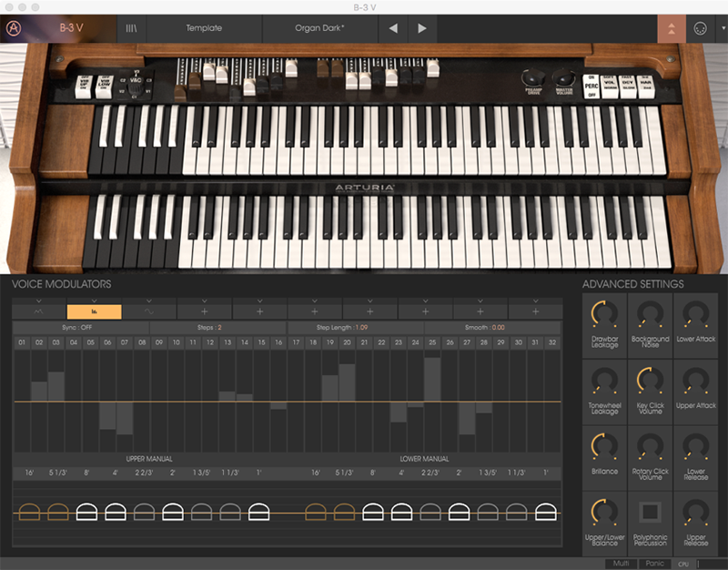The height and width of the screenshot is (570, 728).
Task: Go to the next preset arrow
Action: (x=422, y=28)
